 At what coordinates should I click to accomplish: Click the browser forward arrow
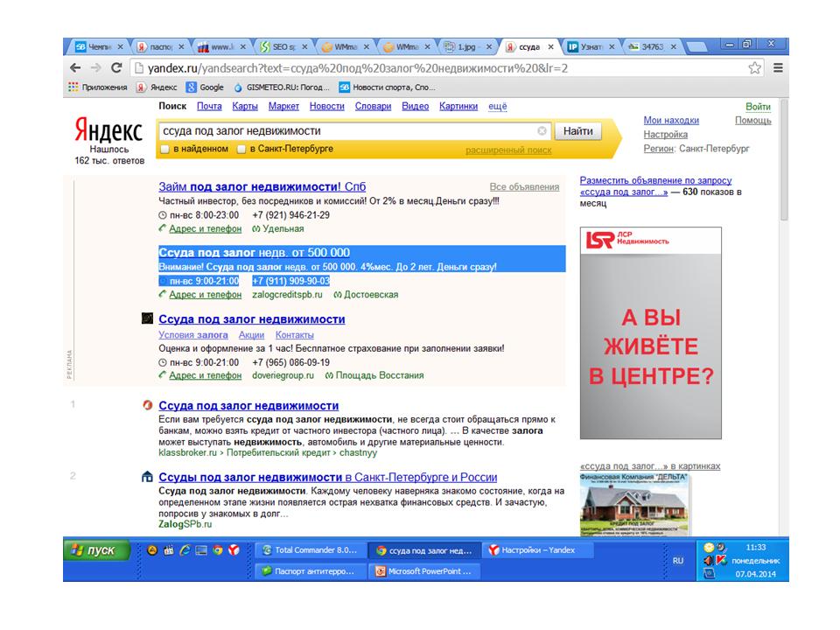click(96, 68)
